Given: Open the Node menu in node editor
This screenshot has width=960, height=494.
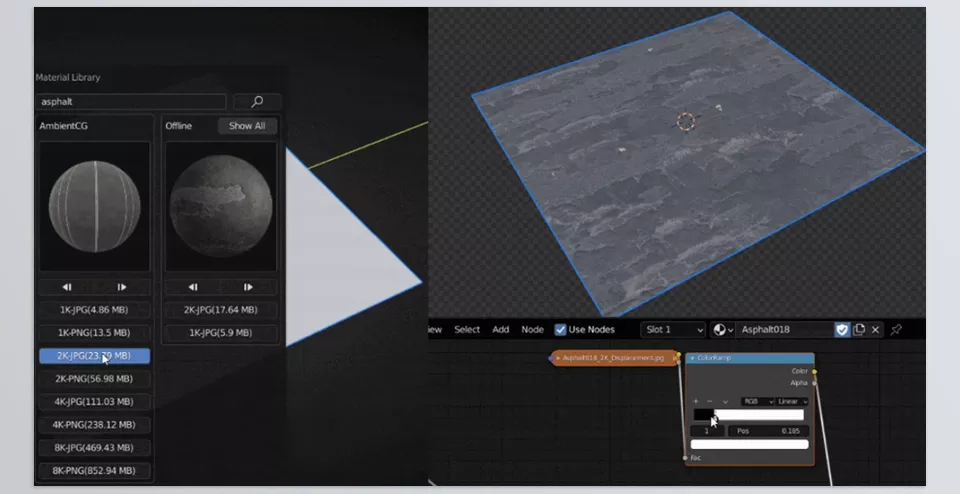Looking at the screenshot, I should point(533,330).
